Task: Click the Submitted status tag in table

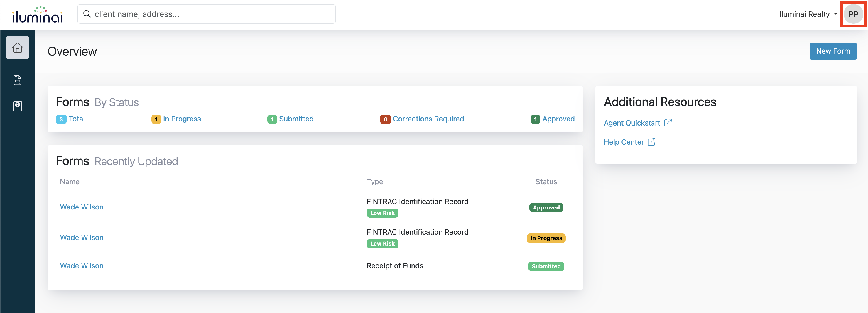Action: (546, 266)
